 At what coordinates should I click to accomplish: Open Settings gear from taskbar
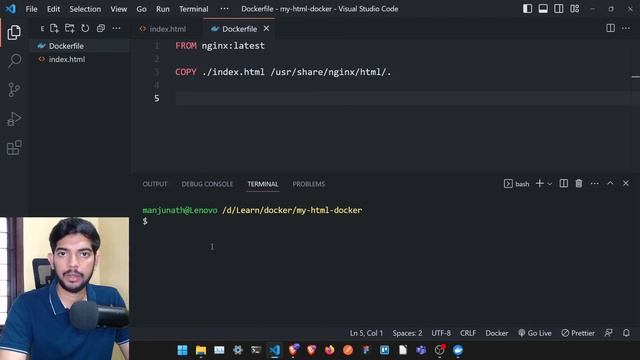coord(238,350)
